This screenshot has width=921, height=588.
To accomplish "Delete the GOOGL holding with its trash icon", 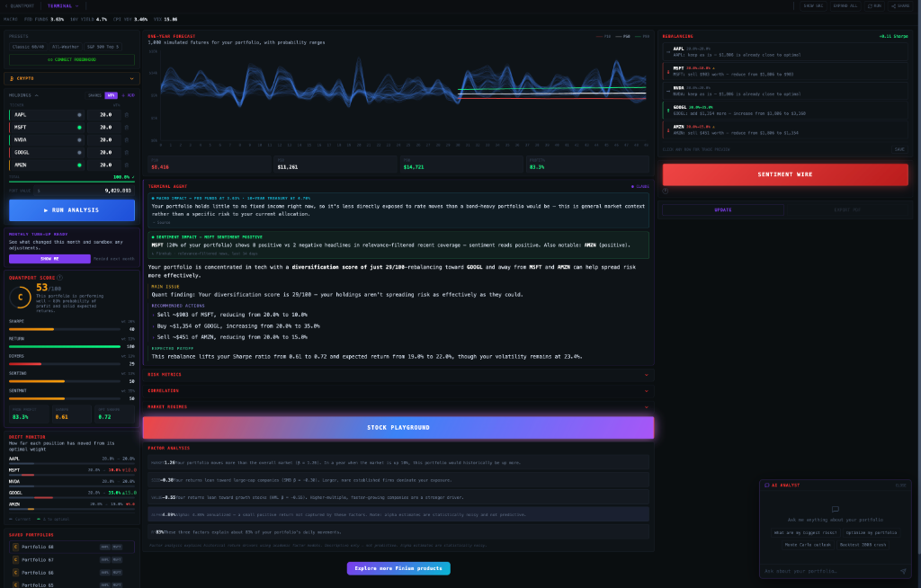I will click(126, 153).
